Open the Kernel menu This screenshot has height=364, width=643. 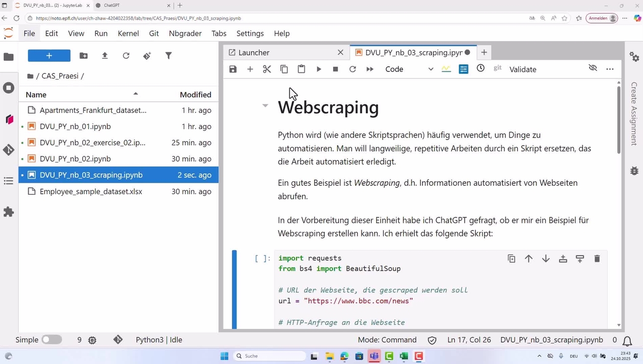(128, 34)
